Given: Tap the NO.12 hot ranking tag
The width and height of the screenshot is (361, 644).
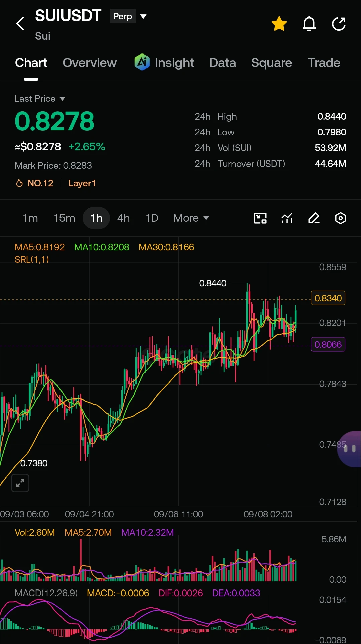Looking at the screenshot, I should pyautogui.click(x=35, y=183).
